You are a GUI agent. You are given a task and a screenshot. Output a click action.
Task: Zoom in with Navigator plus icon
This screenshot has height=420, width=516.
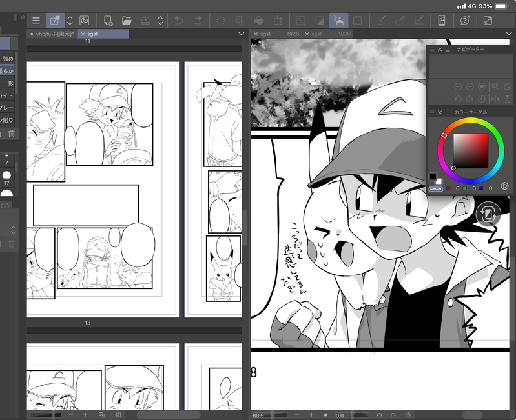point(470,86)
